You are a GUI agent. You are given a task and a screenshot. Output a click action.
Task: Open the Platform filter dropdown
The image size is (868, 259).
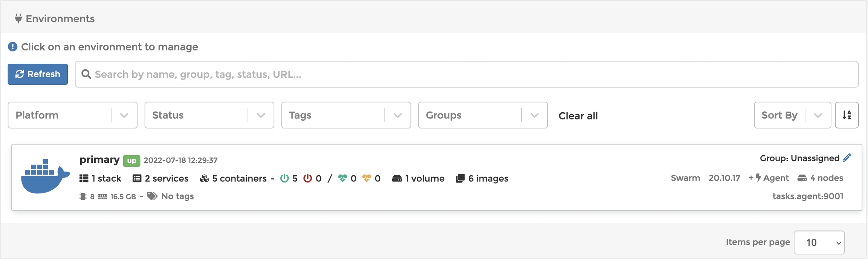pyautogui.click(x=72, y=115)
